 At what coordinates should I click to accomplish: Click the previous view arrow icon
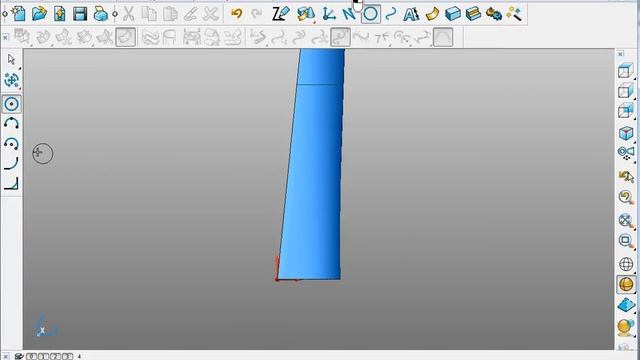(626, 176)
